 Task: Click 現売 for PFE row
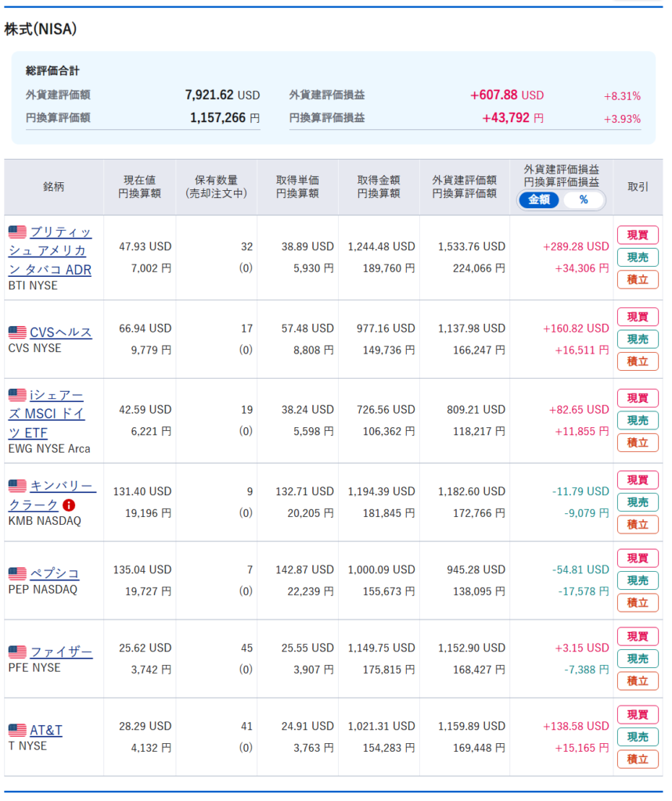638,659
